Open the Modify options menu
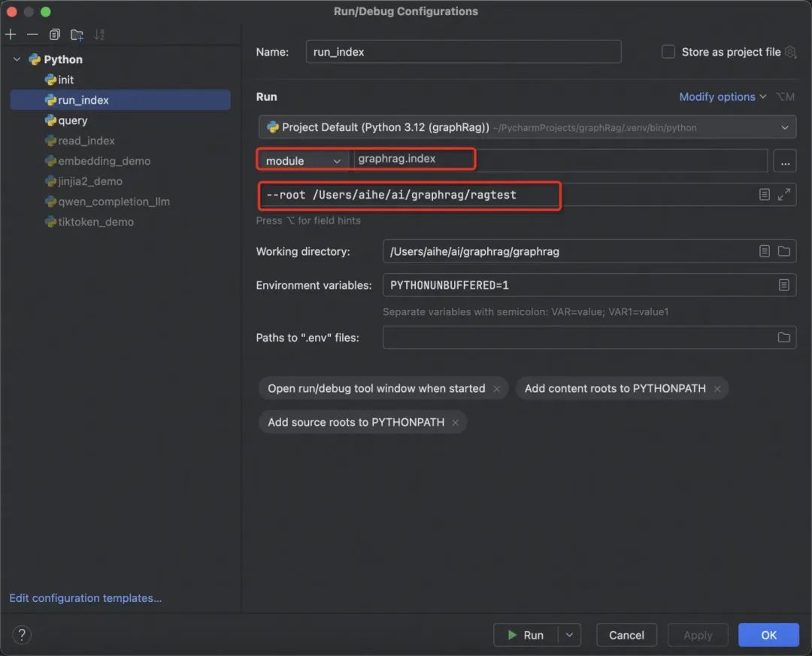 722,97
